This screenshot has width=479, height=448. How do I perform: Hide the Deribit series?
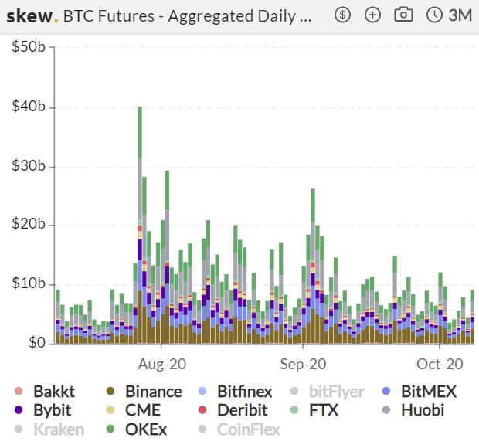[233, 410]
